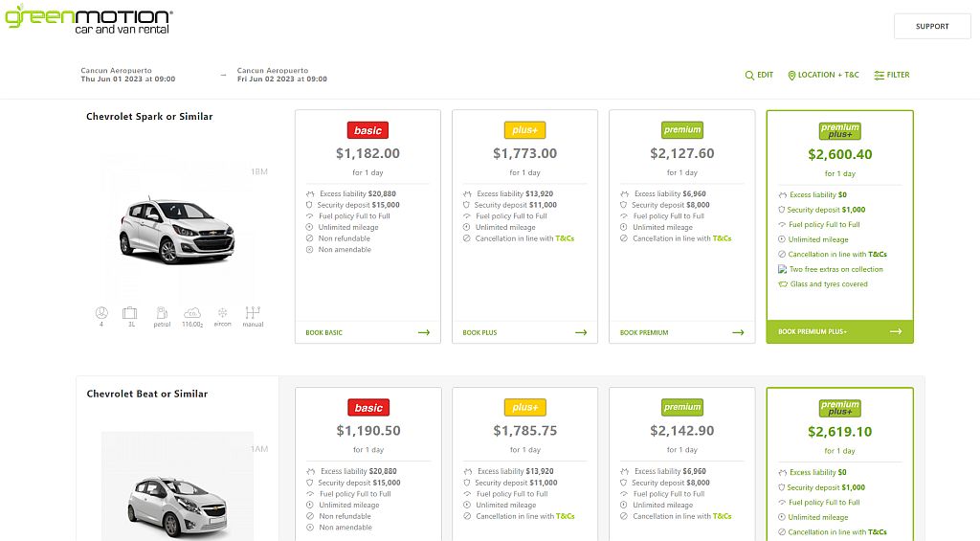Click Spark premium price $2,127.60
This screenshot has width=980, height=541.
(x=681, y=153)
